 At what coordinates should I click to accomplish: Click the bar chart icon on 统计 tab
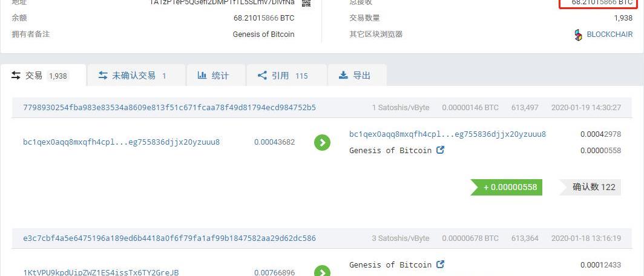202,76
